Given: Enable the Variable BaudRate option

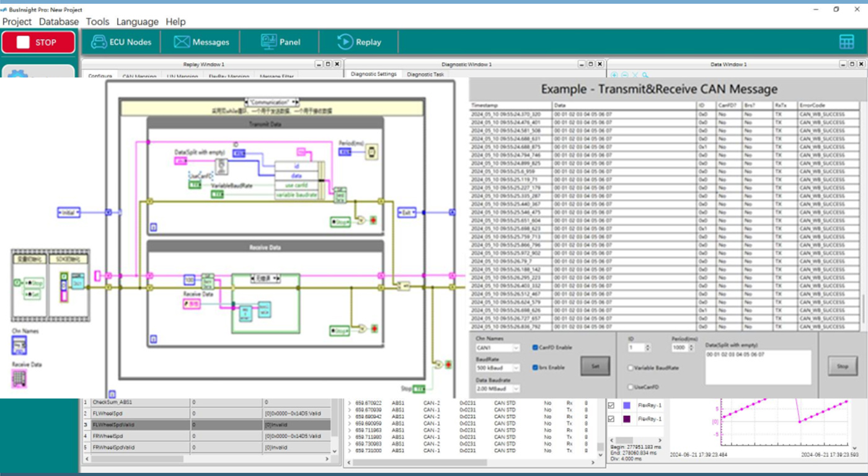Looking at the screenshot, I should tap(631, 368).
